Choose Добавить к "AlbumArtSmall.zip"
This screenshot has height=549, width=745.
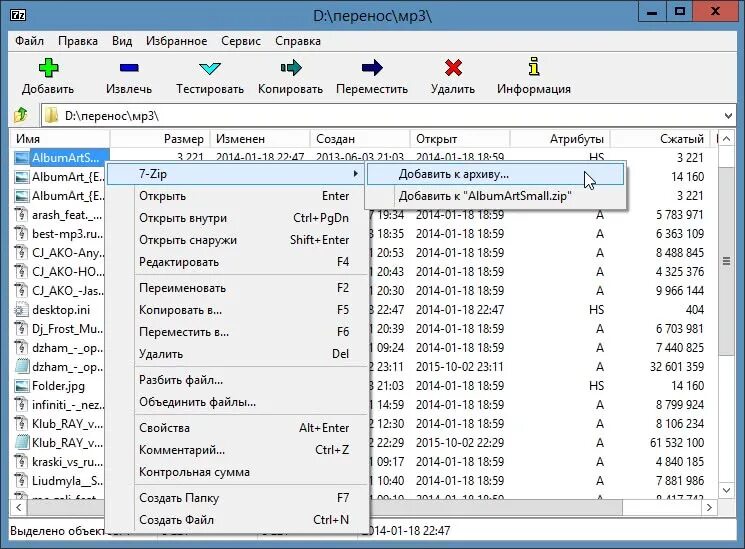(x=495, y=196)
